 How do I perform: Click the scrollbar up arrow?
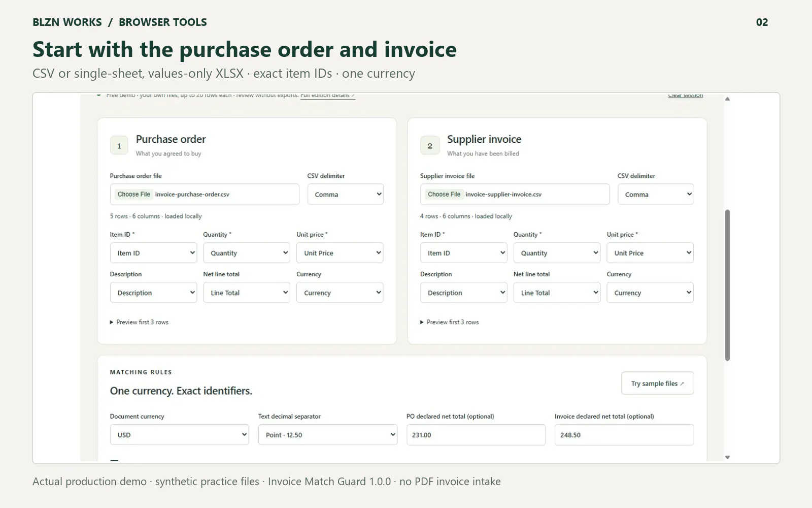tap(727, 99)
